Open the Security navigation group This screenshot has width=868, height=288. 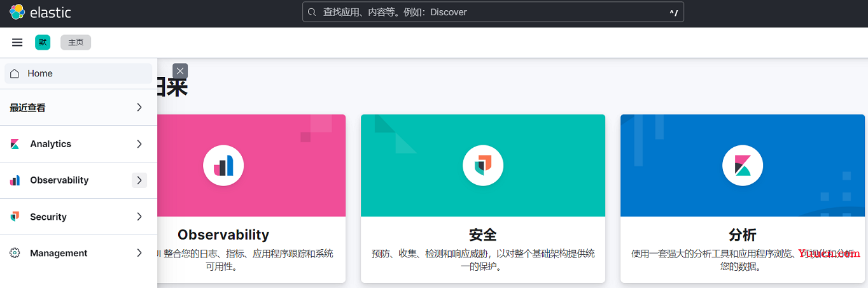[x=78, y=217]
